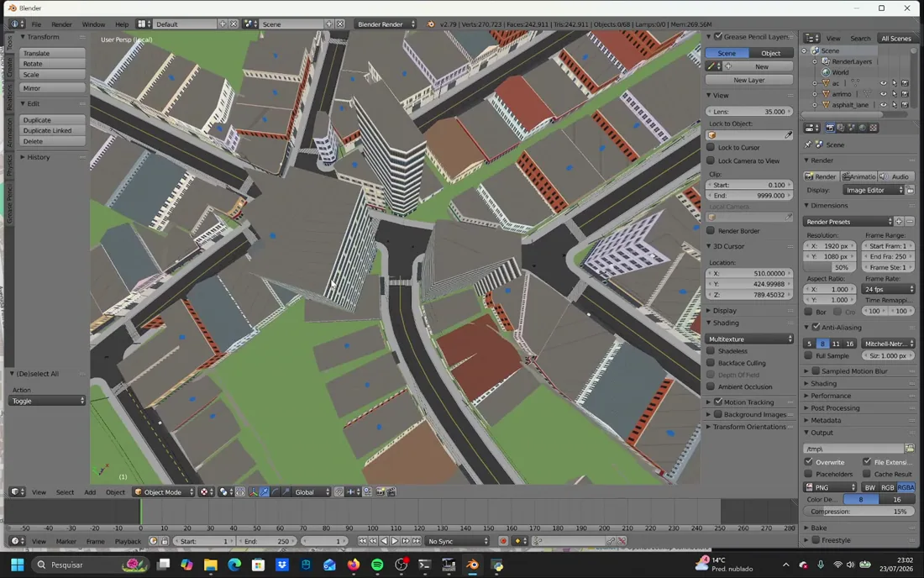Open the Global transform orientation dropdown
This screenshot has height=578, width=924.
click(x=311, y=492)
